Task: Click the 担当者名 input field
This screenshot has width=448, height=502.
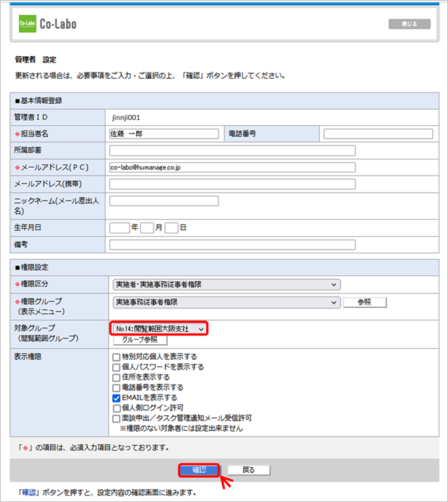Action: 164,134
